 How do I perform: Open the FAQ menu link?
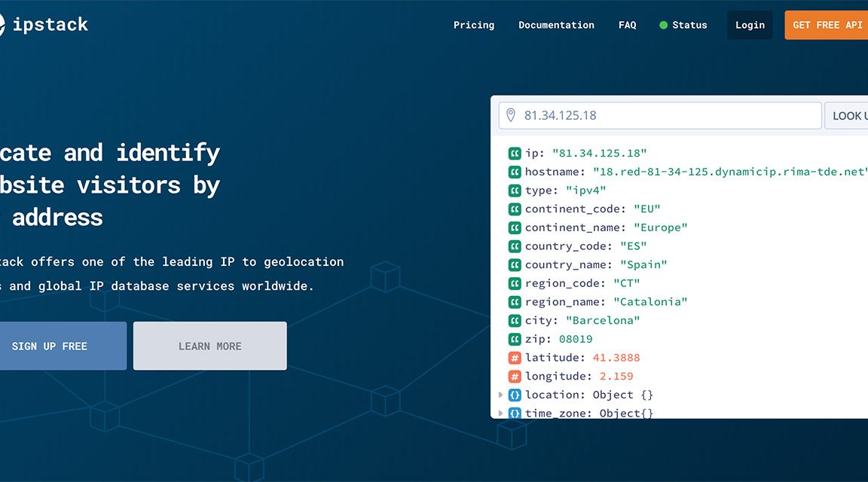[627, 25]
